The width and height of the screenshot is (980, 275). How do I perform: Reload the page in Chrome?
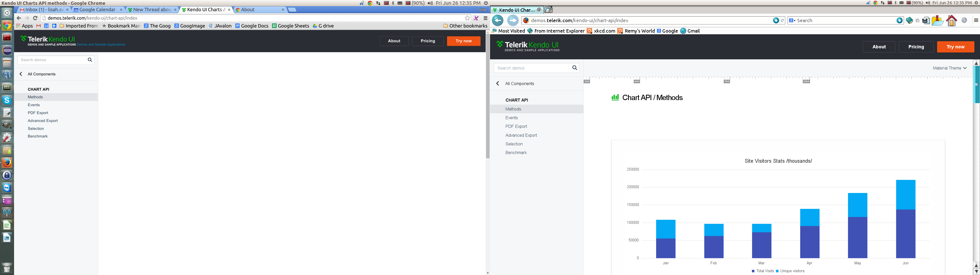tap(35, 18)
